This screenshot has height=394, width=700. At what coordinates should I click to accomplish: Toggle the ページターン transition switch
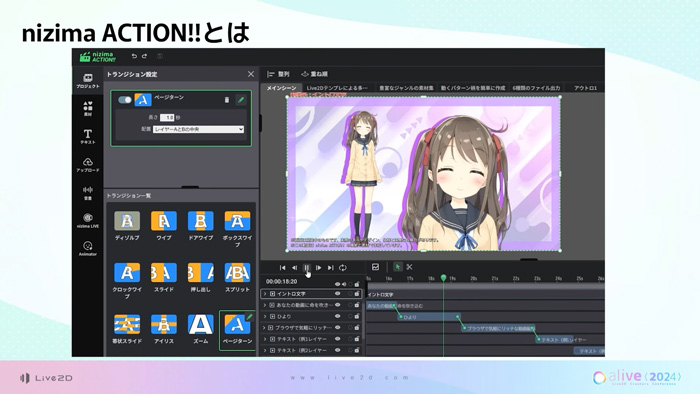[125, 100]
